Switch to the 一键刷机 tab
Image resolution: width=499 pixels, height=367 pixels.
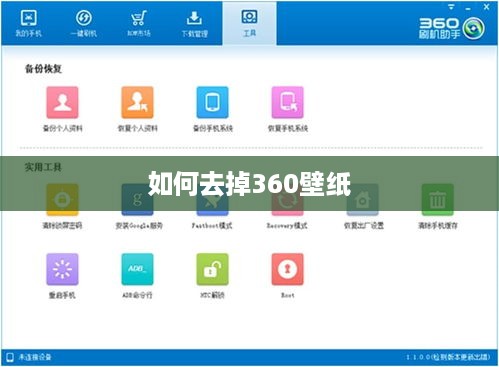(84, 23)
